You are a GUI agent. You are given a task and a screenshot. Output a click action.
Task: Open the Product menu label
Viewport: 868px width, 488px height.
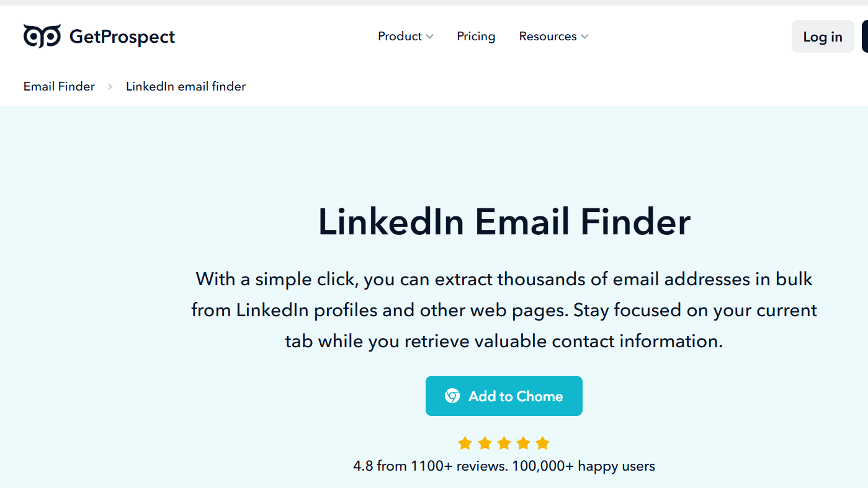point(400,37)
